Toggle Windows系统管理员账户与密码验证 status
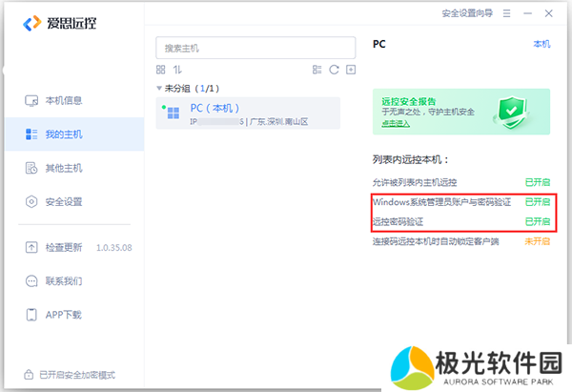The height and width of the screenshot is (392, 572). (x=537, y=202)
